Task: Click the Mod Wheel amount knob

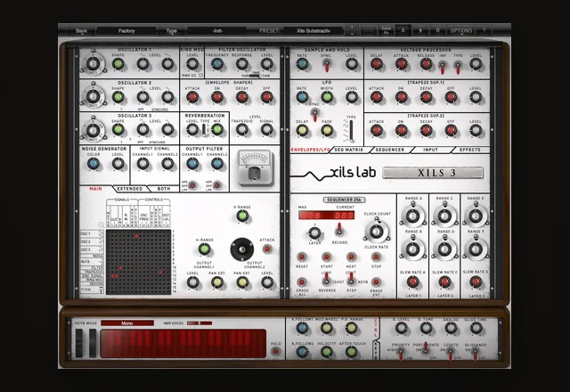Action: click(327, 329)
